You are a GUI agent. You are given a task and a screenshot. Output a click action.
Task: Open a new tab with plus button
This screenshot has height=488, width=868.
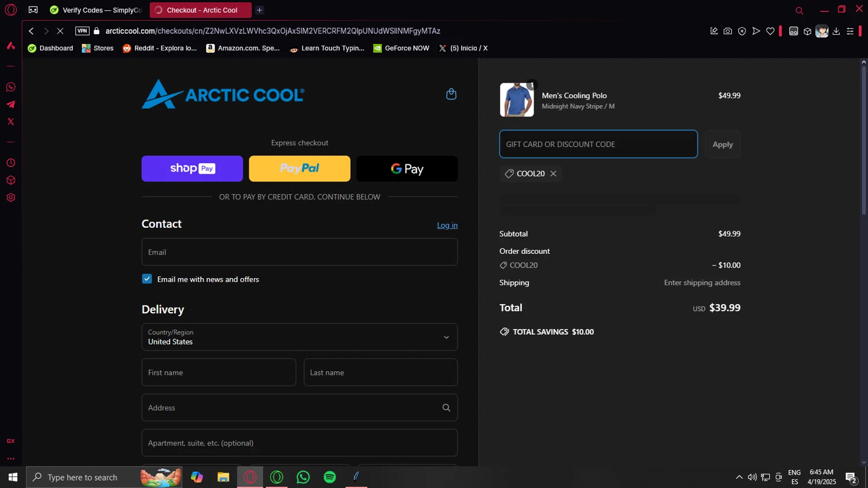point(259,10)
